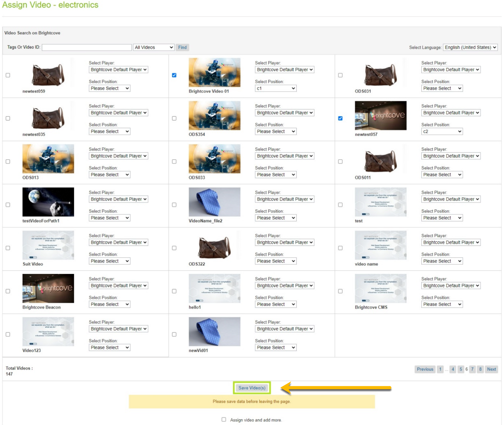Viewport: 504px width, 425px height.
Task: Open the Select Player dropdown for ODS011
Action: pos(451,156)
